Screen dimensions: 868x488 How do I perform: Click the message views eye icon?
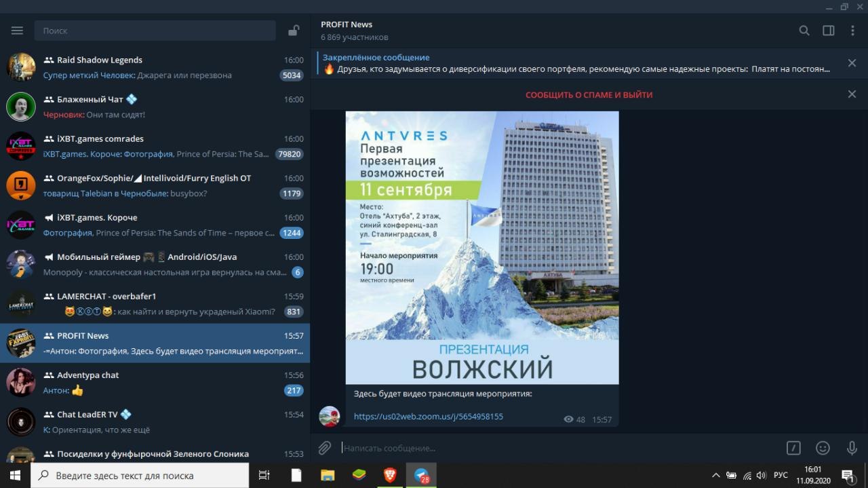568,419
